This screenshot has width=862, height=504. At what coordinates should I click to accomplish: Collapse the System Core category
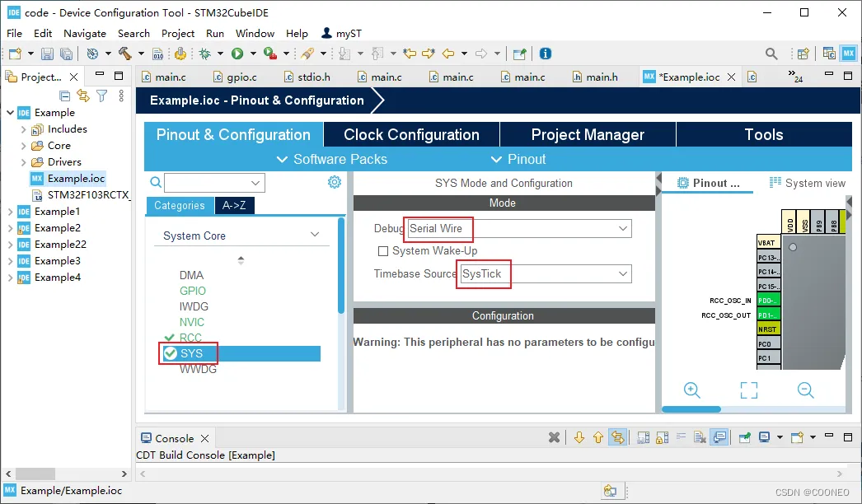click(315, 235)
